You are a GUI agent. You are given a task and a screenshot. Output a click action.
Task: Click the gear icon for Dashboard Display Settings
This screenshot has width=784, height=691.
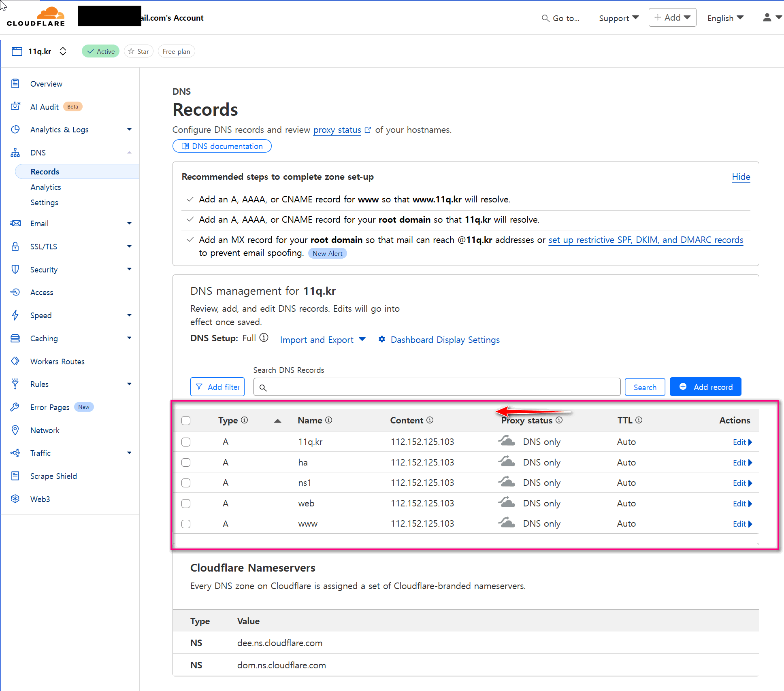381,339
